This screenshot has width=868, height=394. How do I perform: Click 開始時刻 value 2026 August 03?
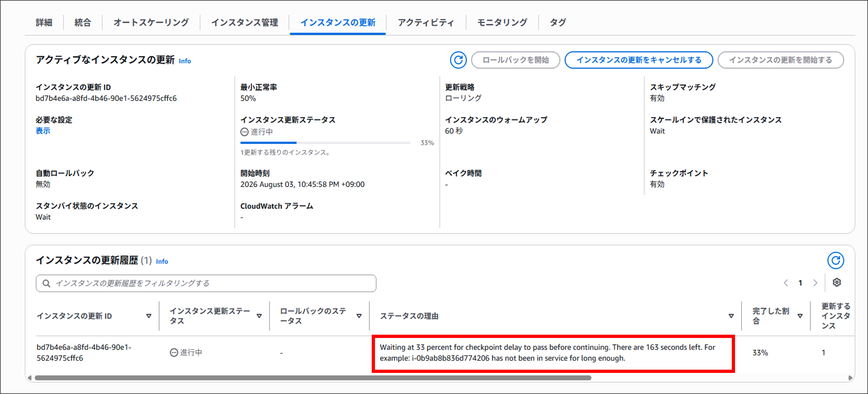[302, 185]
